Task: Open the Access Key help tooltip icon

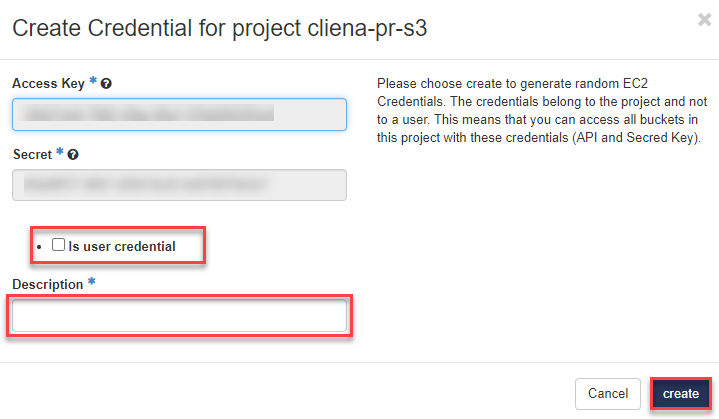Action: pyautogui.click(x=106, y=84)
